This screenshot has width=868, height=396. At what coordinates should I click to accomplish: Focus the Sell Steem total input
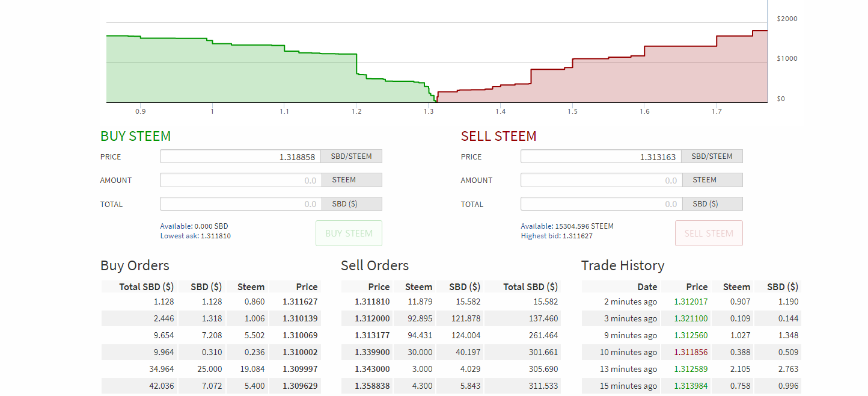(x=601, y=204)
